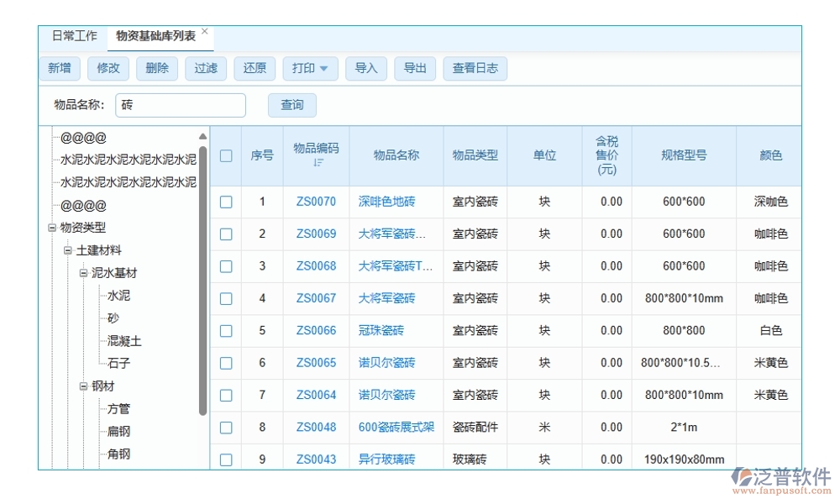Screen dimensions: 840x504
Task: Switch to the 日常工作 tab
Action: pos(74,35)
